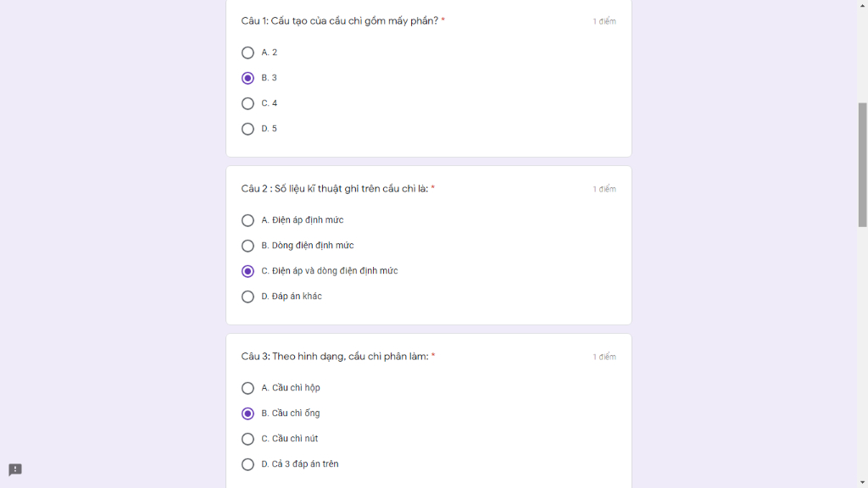Click the Câu 2 question title text
868x488 pixels.
[x=335, y=189]
